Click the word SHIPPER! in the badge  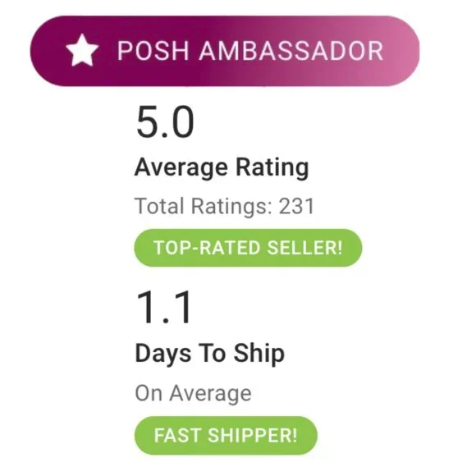pos(253,436)
